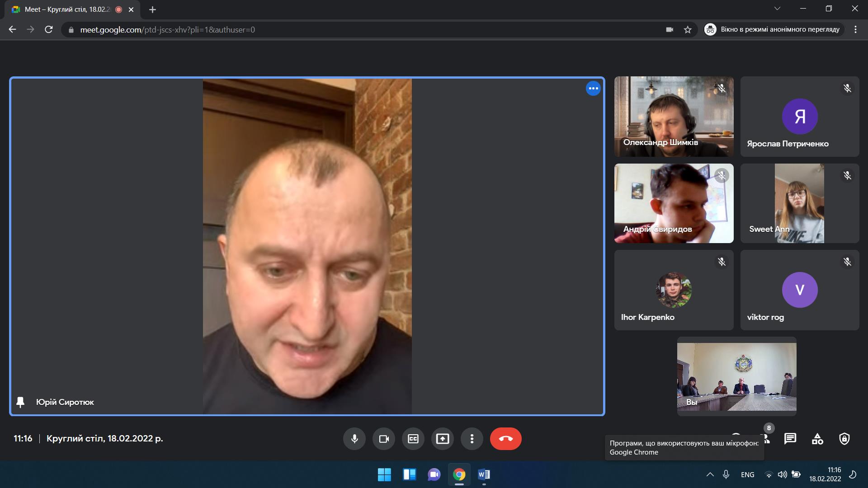Expand hidden system tray icons chevron
Viewport: 868px width, 488px height.
click(710, 474)
